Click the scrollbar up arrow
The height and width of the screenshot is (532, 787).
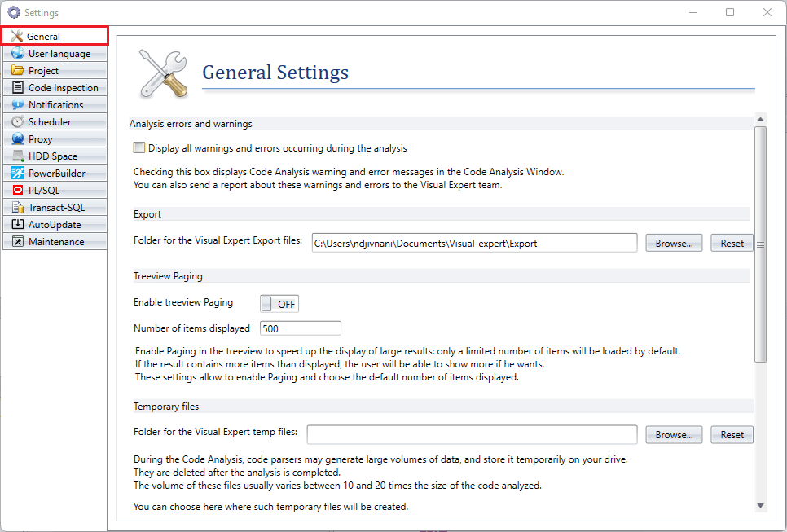[760, 120]
